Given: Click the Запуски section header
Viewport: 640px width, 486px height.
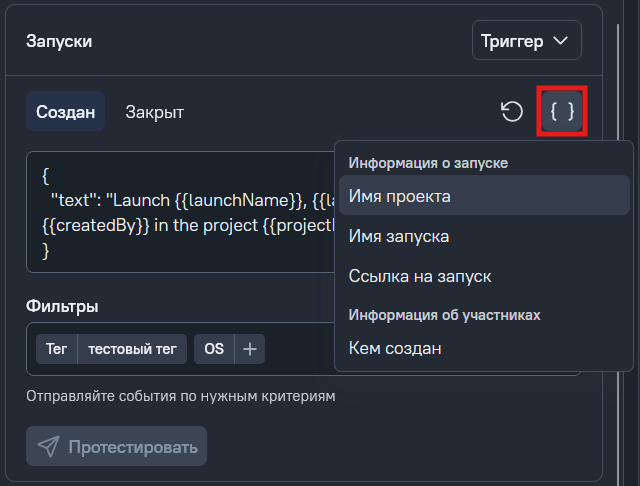Looking at the screenshot, I should click(59, 41).
